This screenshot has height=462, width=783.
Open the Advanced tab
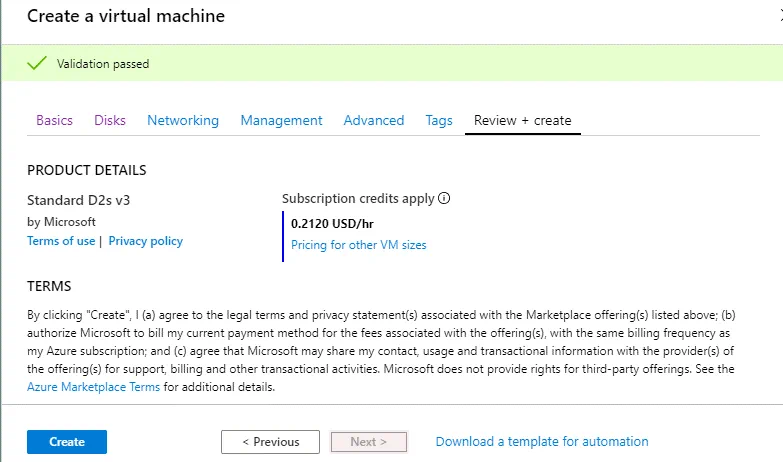[374, 120]
